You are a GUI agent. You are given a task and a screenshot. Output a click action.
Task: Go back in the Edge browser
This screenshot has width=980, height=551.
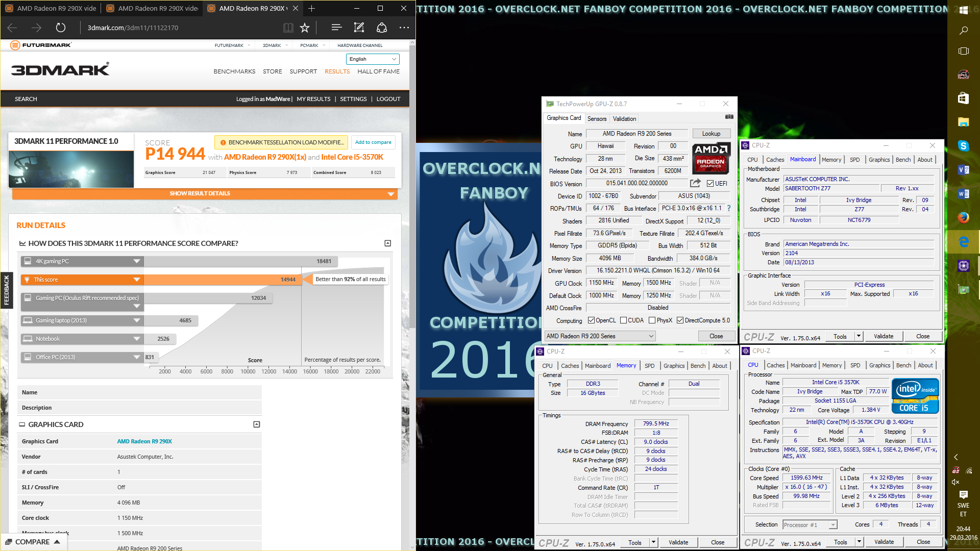pyautogui.click(x=12, y=28)
